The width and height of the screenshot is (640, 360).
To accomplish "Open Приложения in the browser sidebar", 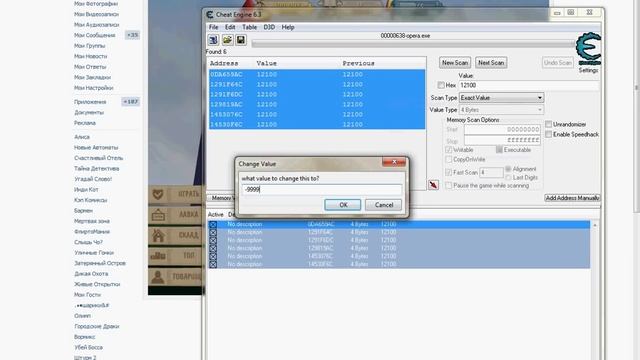I will 90,102.
